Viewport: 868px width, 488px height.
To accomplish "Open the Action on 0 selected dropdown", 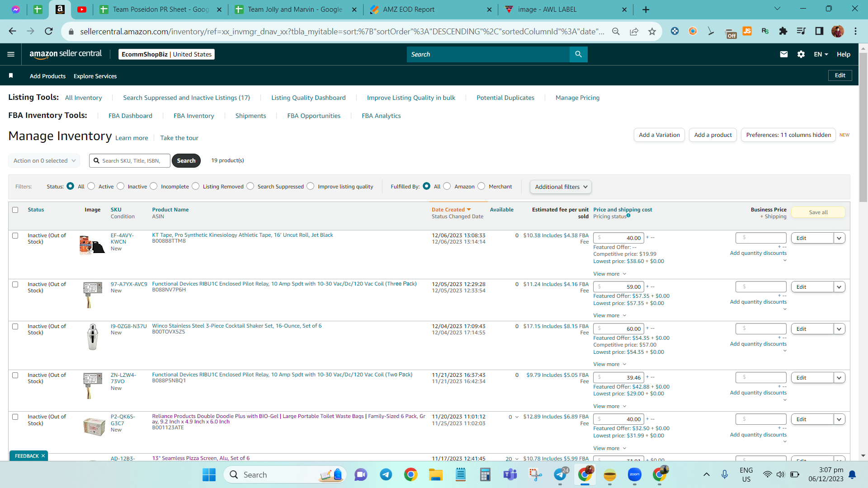I will tap(44, 160).
